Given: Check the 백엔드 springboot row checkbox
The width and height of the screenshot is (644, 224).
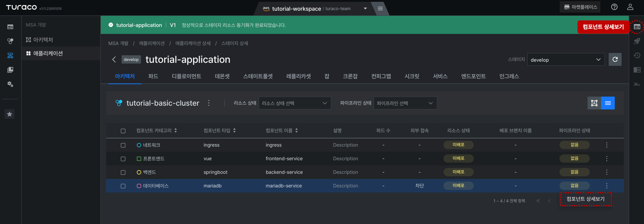Looking at the screenshot, I should [123, 172].
